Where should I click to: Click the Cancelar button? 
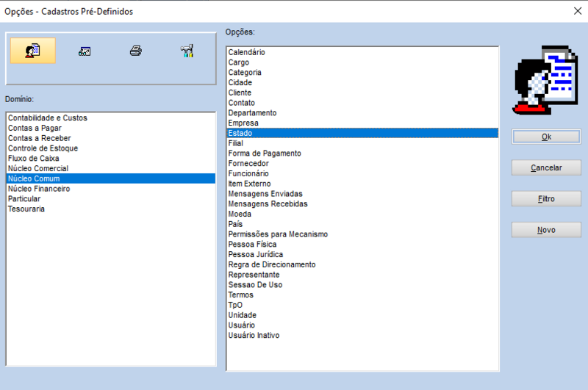(546, 167)
